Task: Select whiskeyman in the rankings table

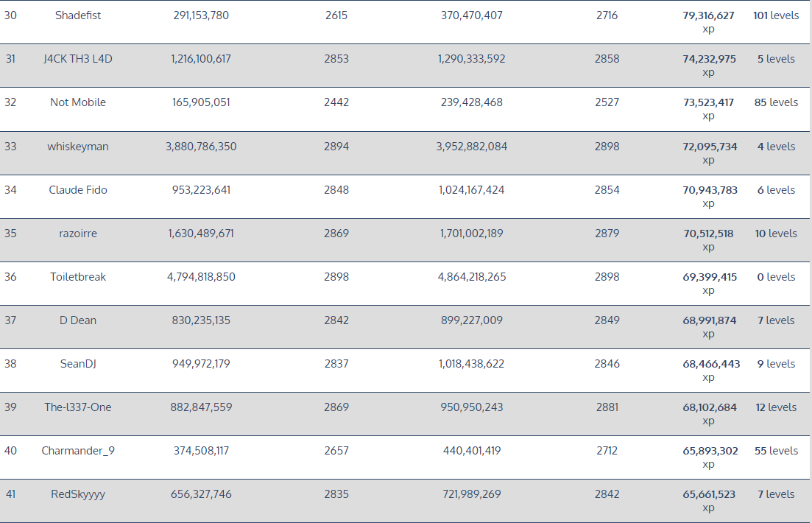Action: 78,147
